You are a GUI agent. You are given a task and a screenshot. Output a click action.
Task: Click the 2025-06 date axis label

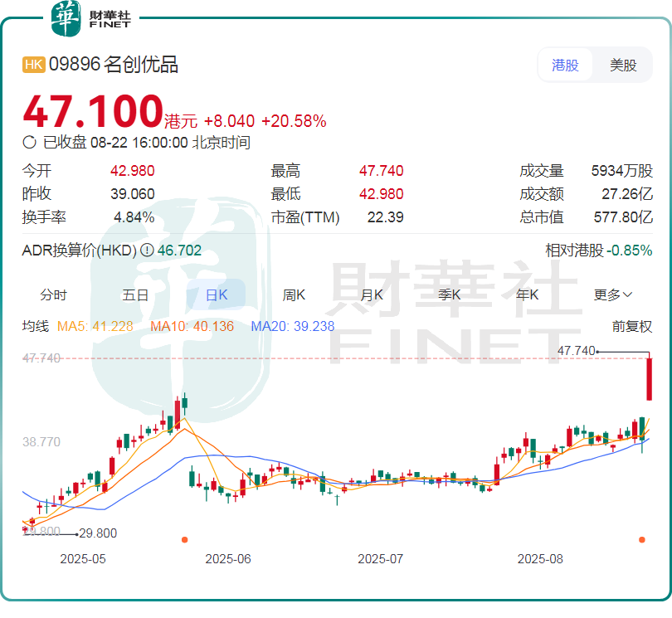pos(228,559)
